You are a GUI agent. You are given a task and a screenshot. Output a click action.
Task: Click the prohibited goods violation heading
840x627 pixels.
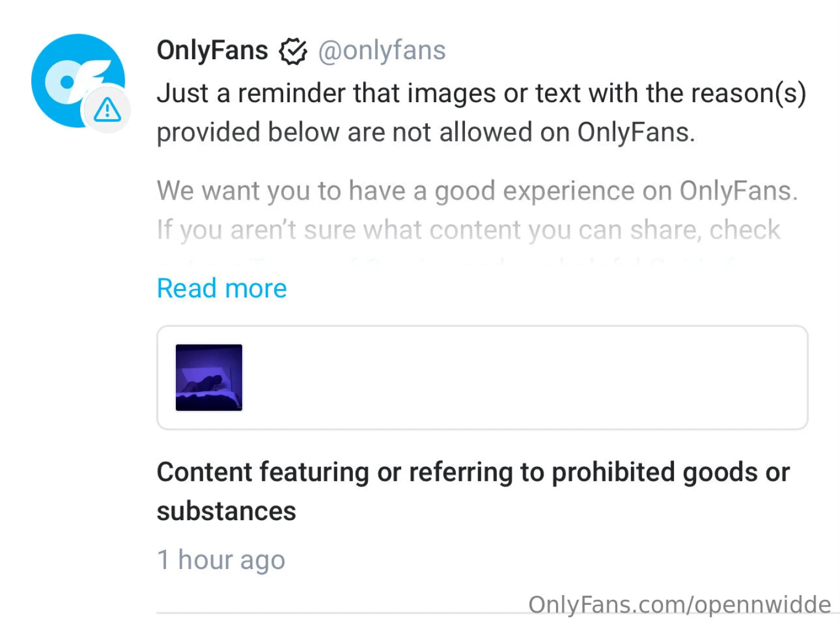click(x=473, y=491)
